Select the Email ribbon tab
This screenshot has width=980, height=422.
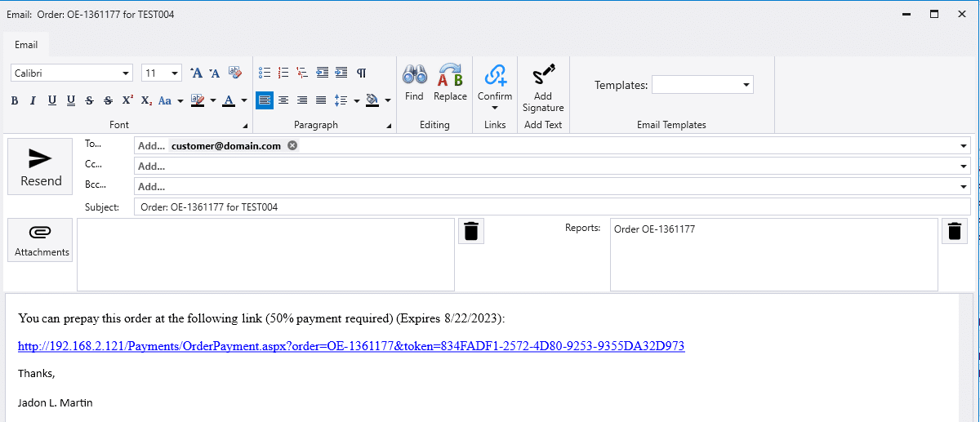[x=26, y=45]
